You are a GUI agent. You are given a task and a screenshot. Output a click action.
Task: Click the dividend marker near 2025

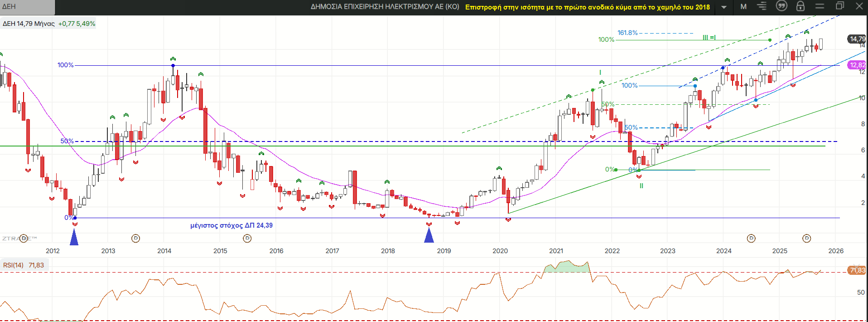(806, 238)
